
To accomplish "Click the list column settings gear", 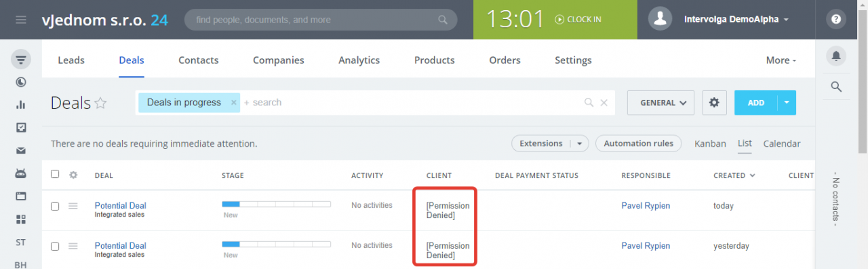I will pyautogui.click(x=73, y=175).
